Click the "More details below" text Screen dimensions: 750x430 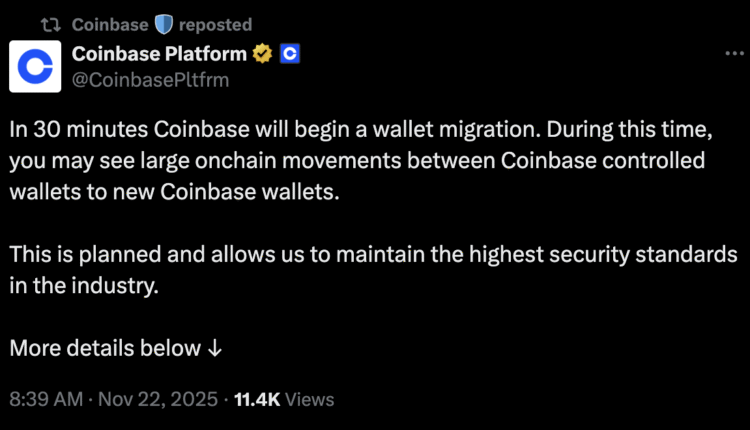coord(105,348)
